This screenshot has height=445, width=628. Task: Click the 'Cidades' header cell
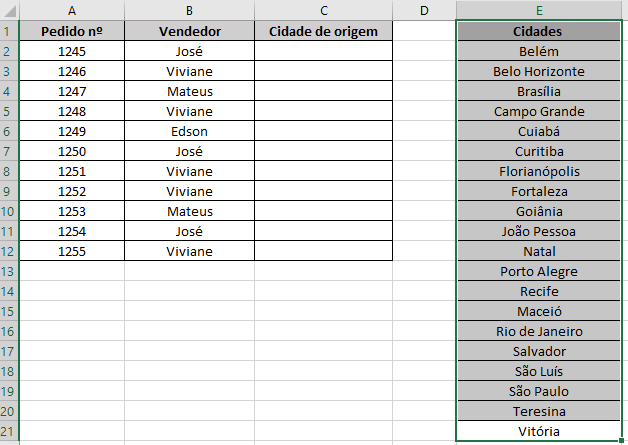point(539,32)
